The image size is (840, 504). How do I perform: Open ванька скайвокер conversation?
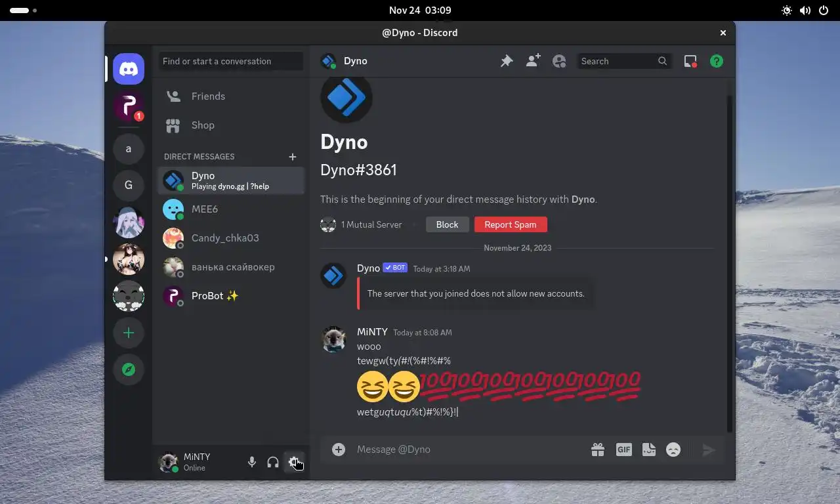click(x=231, y=267)
